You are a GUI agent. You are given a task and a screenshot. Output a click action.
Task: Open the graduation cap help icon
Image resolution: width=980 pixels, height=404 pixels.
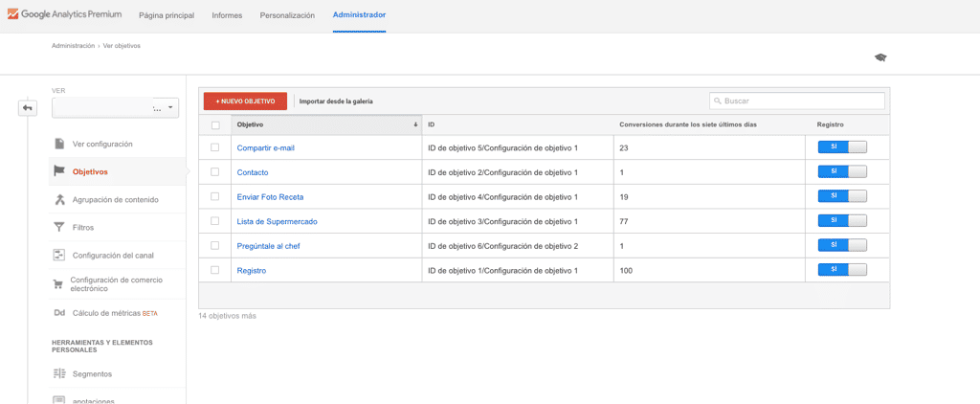880,57
